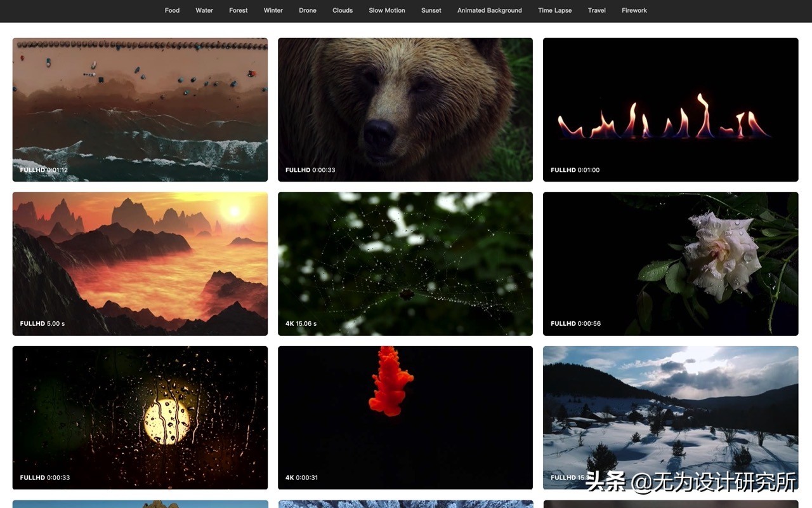
Task: Open the orange misty mountains sunset video
Action: click(x=140, y=264)
